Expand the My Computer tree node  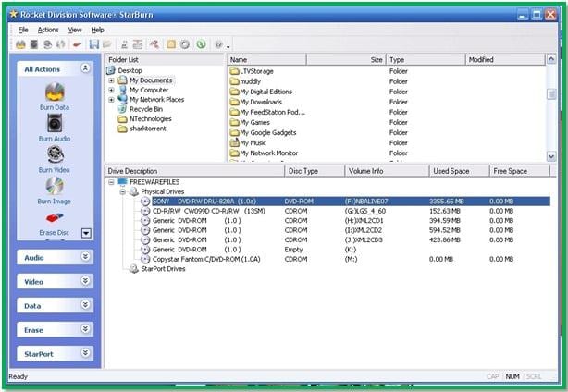pos(111,90)
